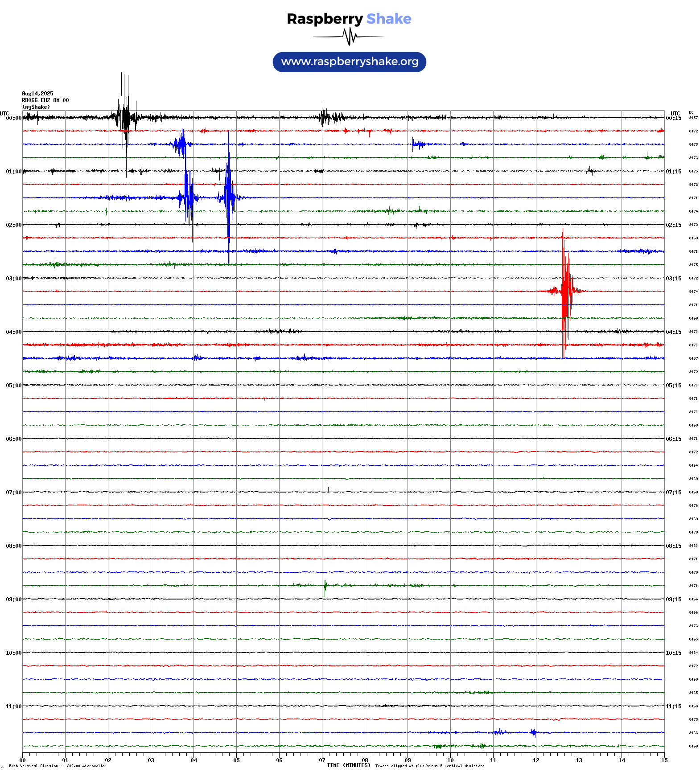Open the www.raspberryshake.org link
The width and height of the screenshot is (700, 772).
click(x=350, y=62)
